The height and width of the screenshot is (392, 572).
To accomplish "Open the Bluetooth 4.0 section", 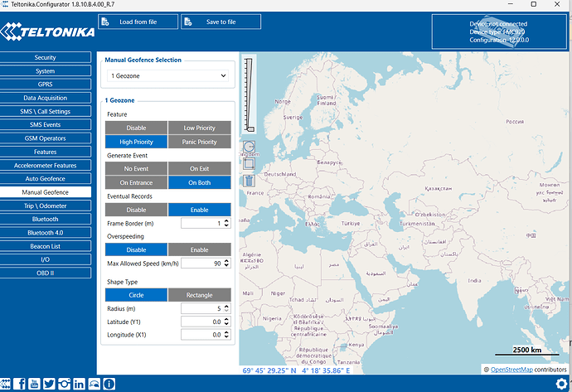I will [46, 233].
